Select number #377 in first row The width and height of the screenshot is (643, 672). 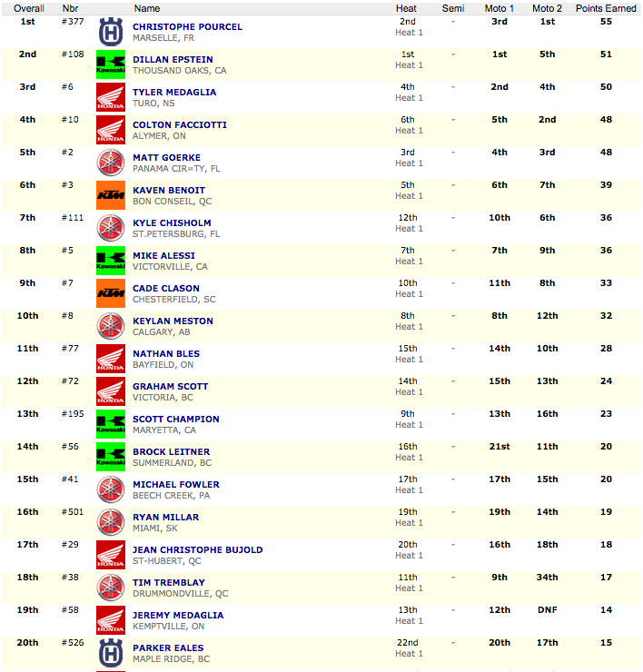coord(73,22)
